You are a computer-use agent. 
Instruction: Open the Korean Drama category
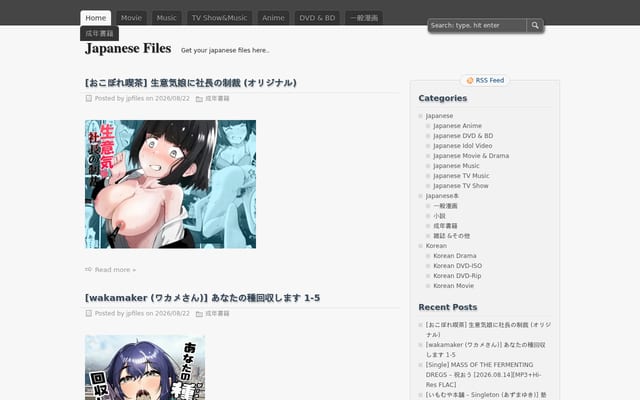click(455, 256)
